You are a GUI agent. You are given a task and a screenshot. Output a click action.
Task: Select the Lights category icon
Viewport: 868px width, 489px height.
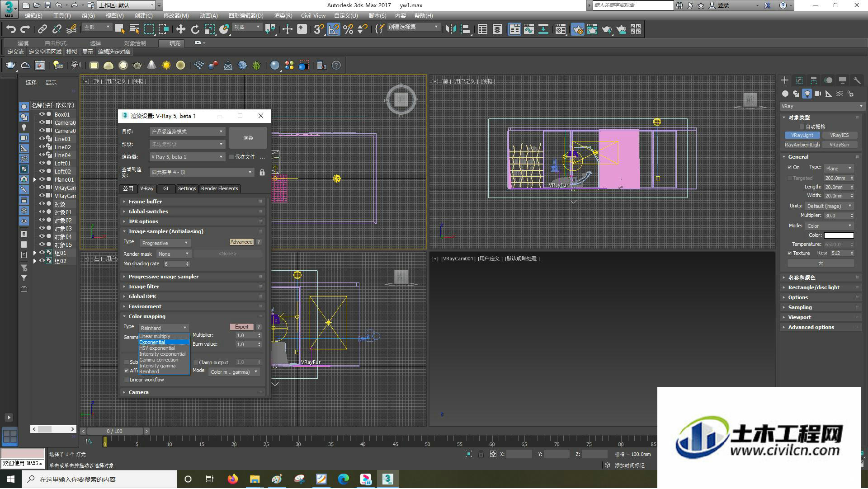click(807, 94)
